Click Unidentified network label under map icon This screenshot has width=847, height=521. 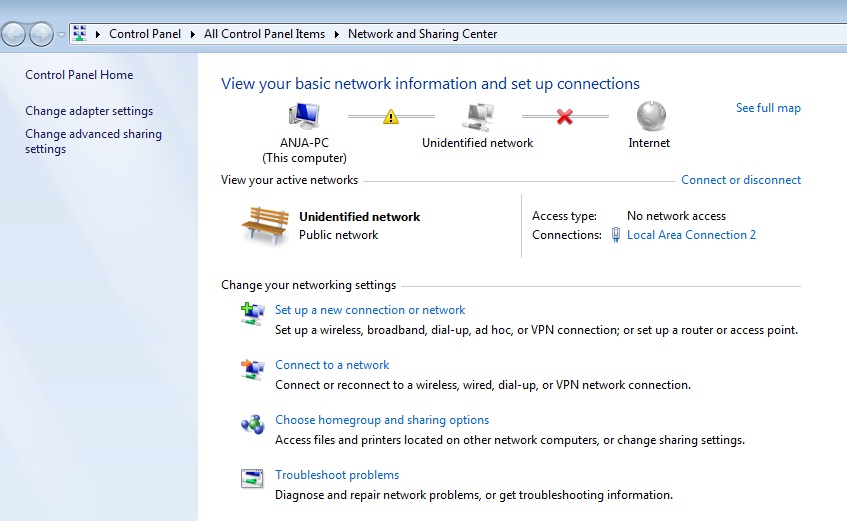(478, 143)
